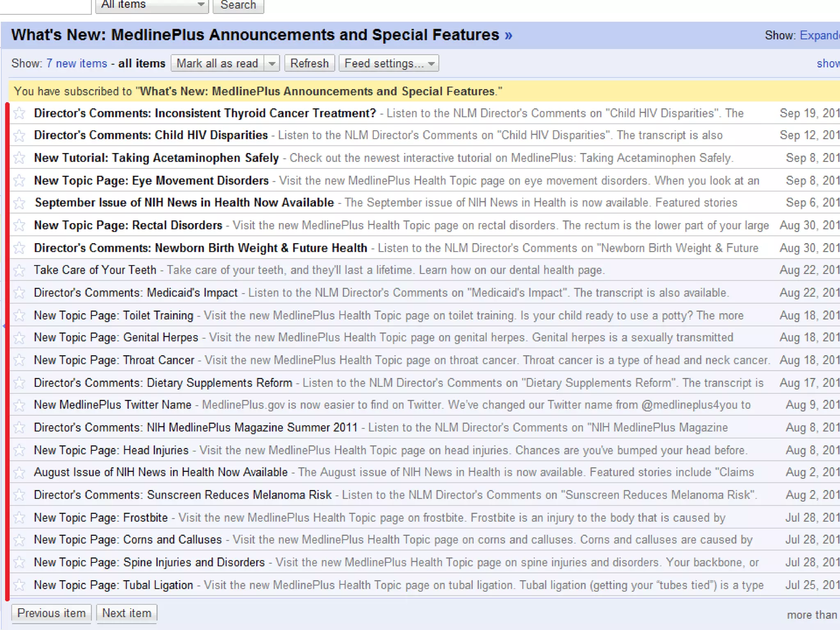Open the Feed settings dropdown

point(389,64)
